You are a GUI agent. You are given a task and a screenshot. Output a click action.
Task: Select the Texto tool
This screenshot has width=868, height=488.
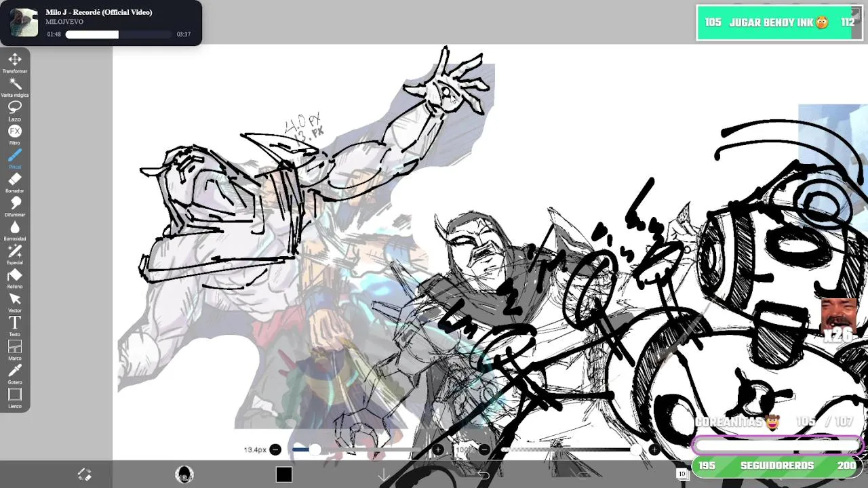point(15,326)
